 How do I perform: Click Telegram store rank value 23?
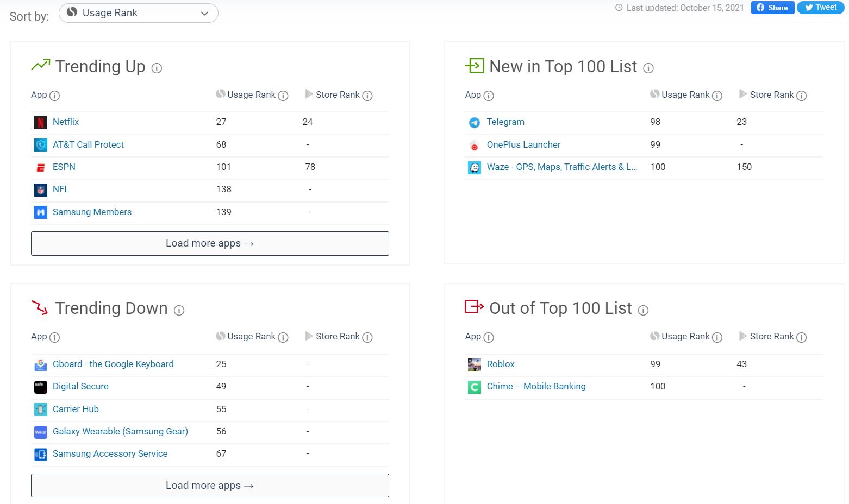[x=742, y=122]
